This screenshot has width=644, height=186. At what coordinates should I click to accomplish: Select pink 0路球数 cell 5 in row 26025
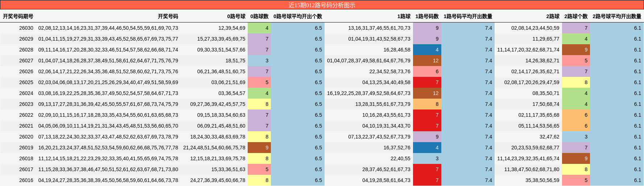pos(259,82)
